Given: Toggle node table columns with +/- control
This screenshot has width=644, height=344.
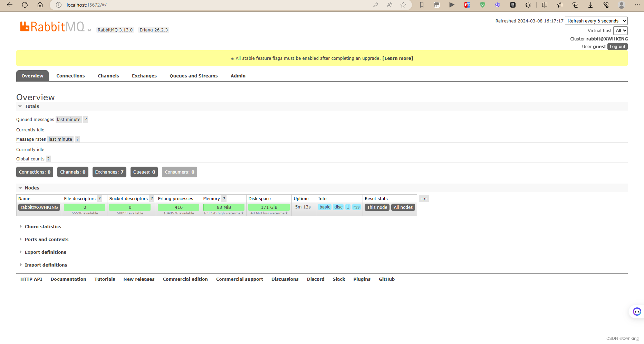Looking at the screenshot, I should [424, 199].
